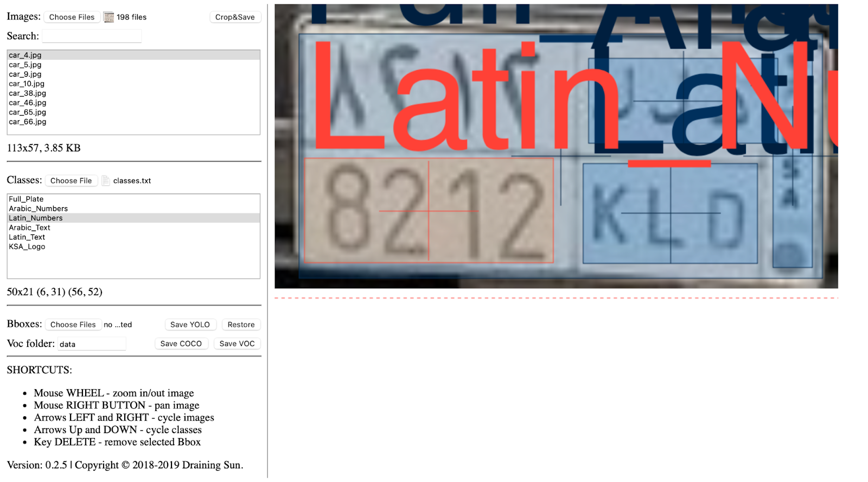Viewport: 868px width, 482px height.
Task: Select the Full_Plate class
Action: [26, 199]
